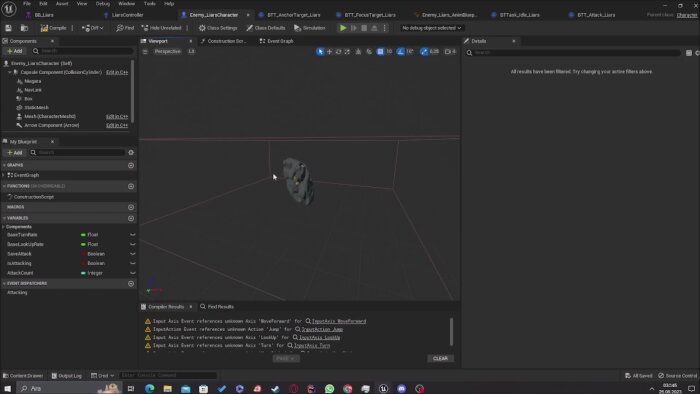Click the Boolean type pill of isAttacking

tap(93, 263)
